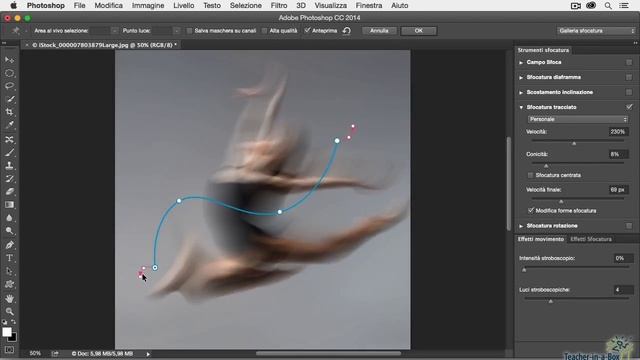640x360 pixels.
Task: Select the Content-Aware Move tool
Action: click(9, 140)
